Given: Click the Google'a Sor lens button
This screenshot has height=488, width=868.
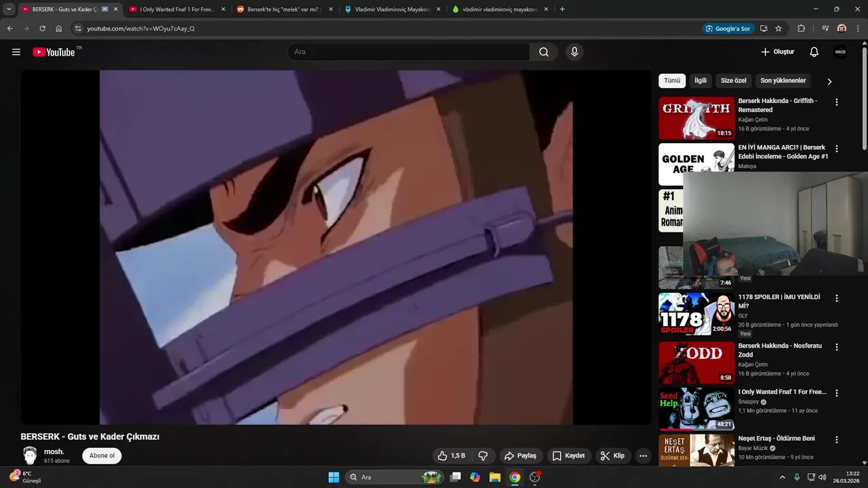Looking at the screenshot, I should [728, 28].
